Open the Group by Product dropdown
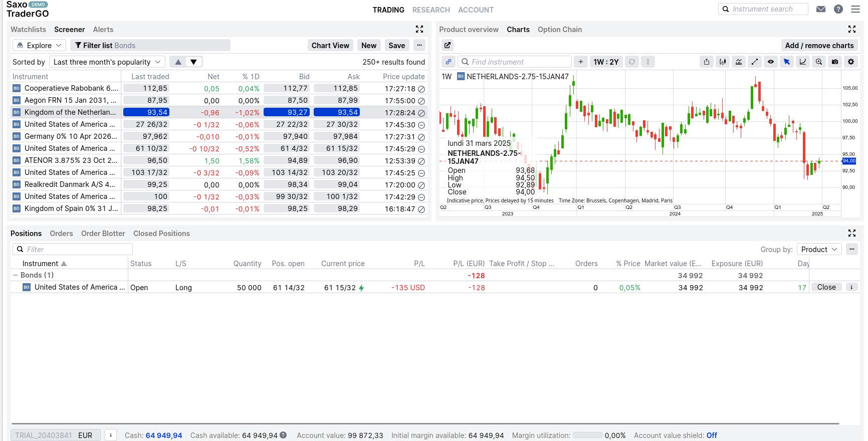 819,249
